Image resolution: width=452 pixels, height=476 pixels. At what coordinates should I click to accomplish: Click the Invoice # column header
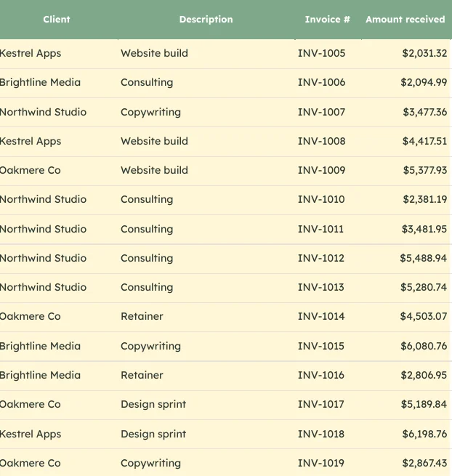(x=328, y=20)
